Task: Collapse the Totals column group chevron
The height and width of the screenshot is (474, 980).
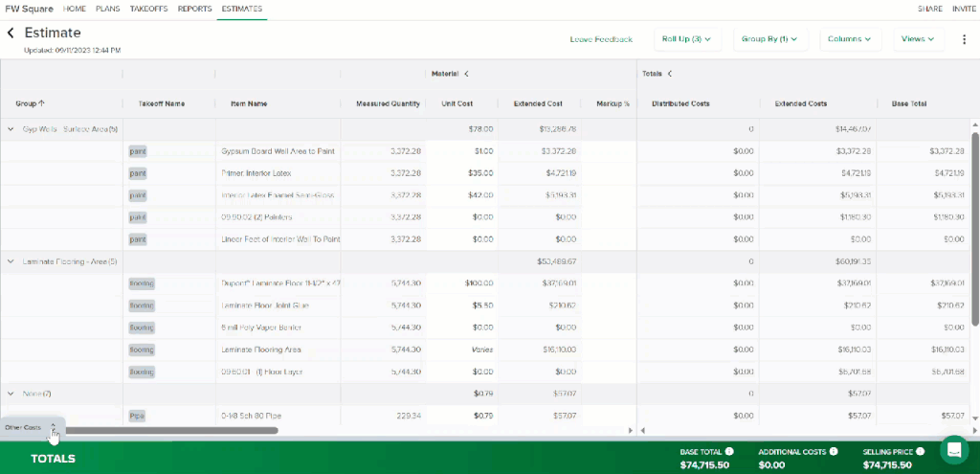Action: pos(670,73)
